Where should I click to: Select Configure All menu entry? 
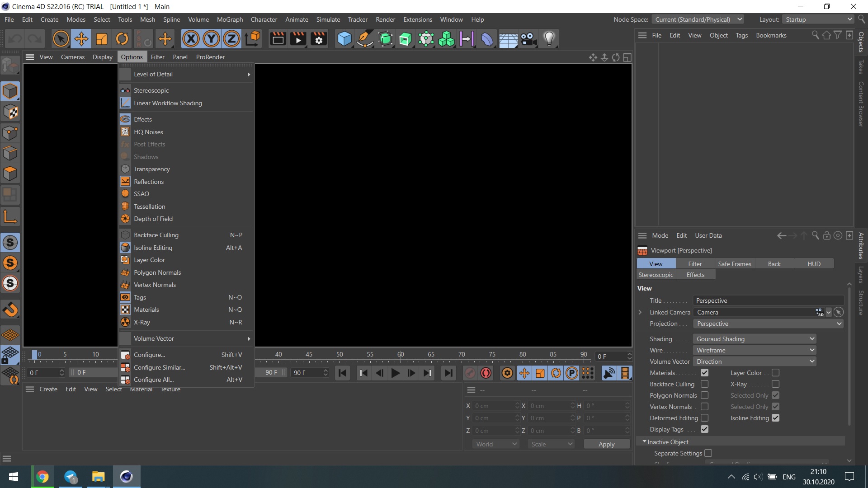pos(186,380)
